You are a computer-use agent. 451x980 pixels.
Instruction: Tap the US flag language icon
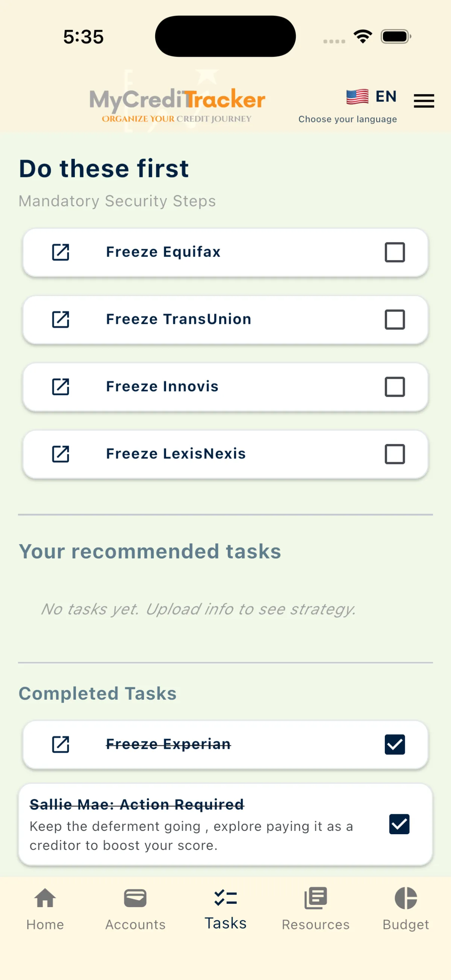357,97
